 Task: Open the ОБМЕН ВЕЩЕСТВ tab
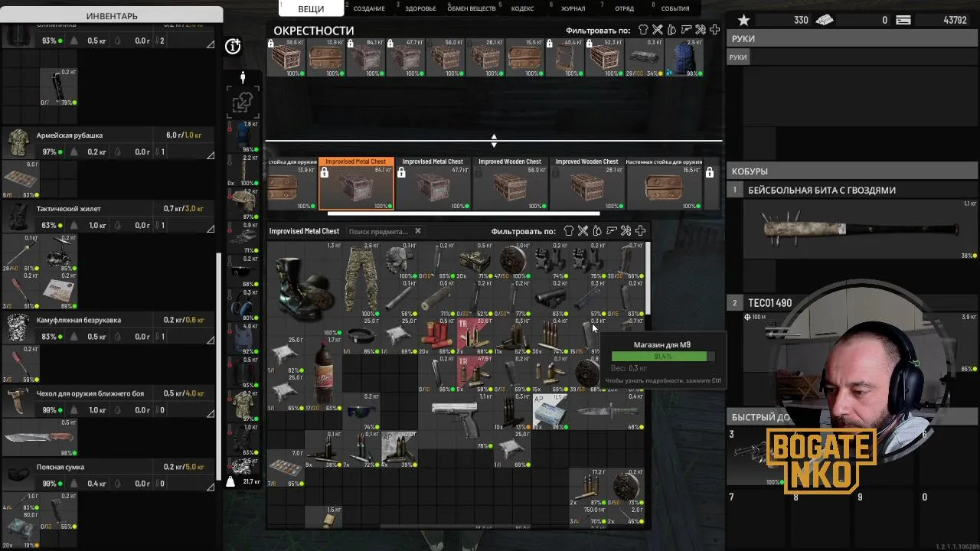tap(472, 8)
